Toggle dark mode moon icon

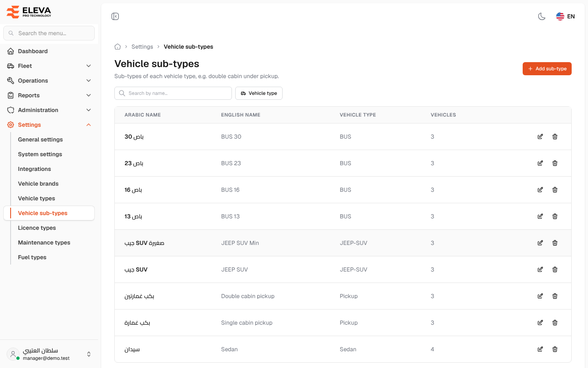pyautogui.click(x=542, y=16)
